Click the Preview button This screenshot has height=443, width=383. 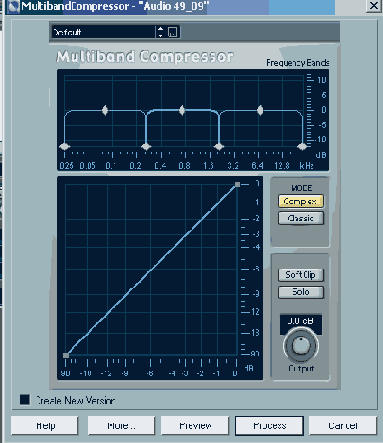click(195, 426)
